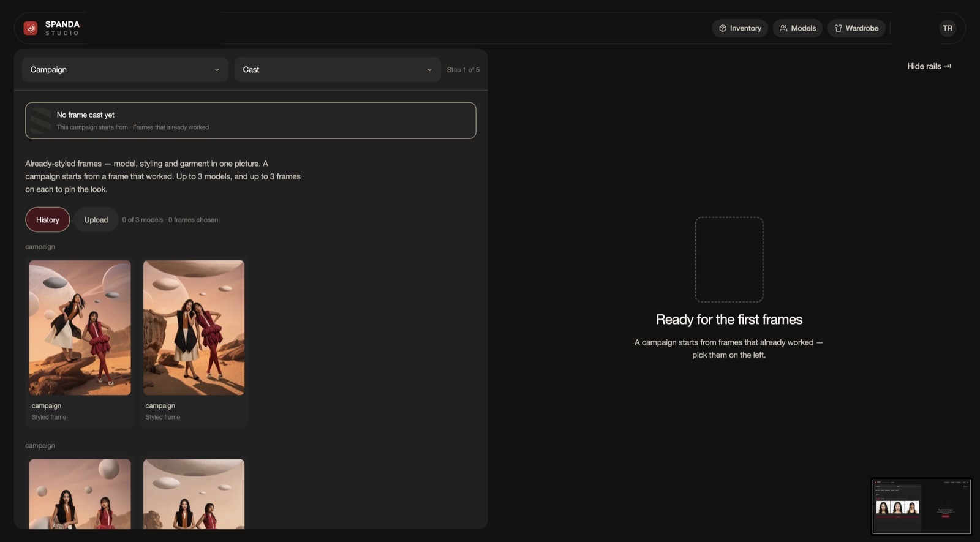Open the Models page
The width and height of the screenshot is (980, 542).
pyautogui.click(x=797, y=28)
